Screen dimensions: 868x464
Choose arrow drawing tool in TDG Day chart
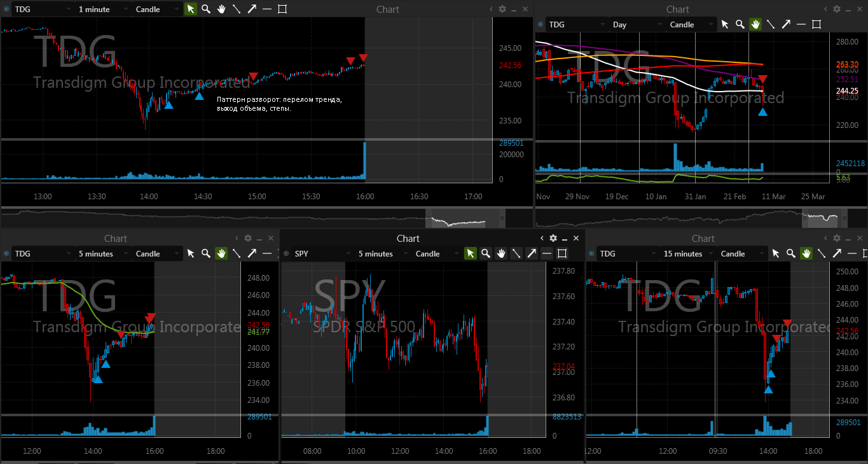[x=786, y=24]
